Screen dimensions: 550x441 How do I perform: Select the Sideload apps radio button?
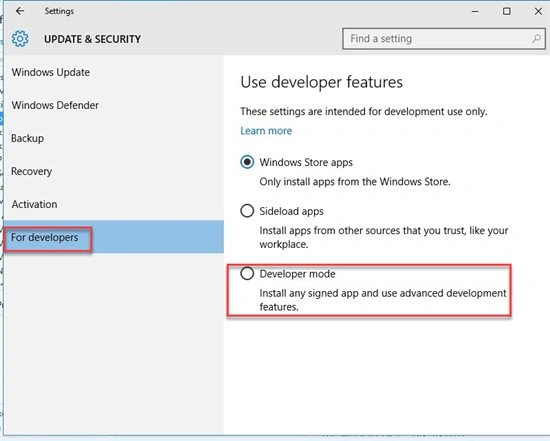click(x=247, y=211)
